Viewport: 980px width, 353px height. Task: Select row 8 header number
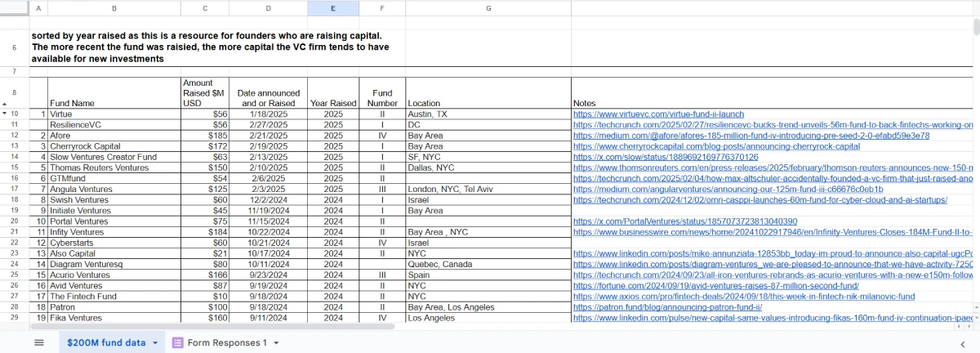tap(15, 93)
